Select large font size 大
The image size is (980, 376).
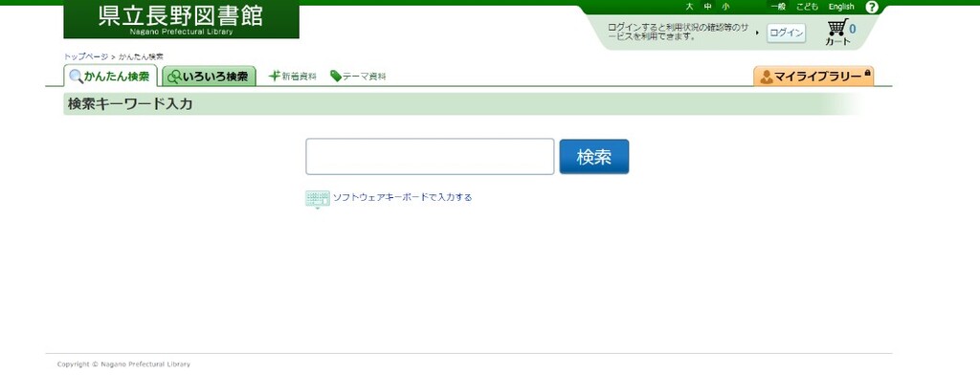689,7
